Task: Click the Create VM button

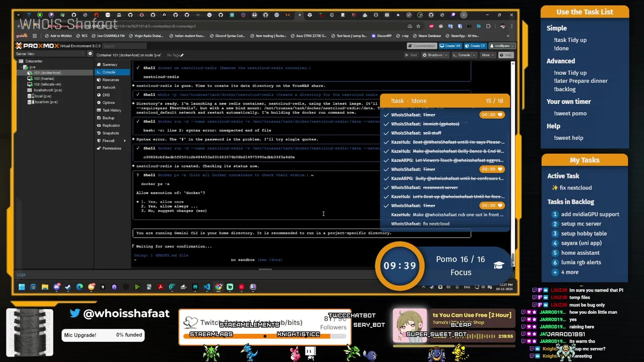Action: 450,46
